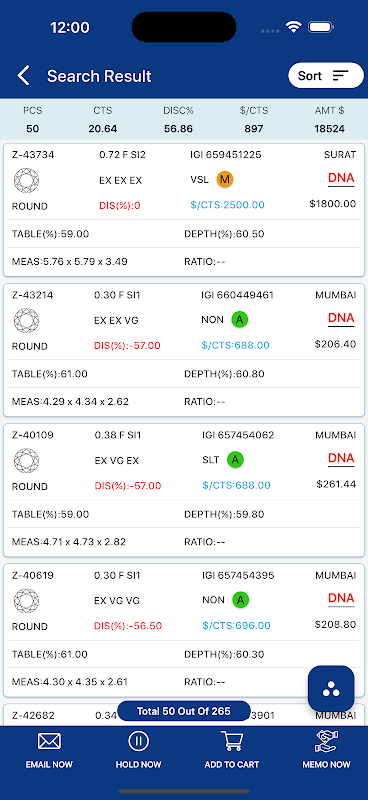Open the Sort options
This screenshot has height=800, width=368.
326,76
